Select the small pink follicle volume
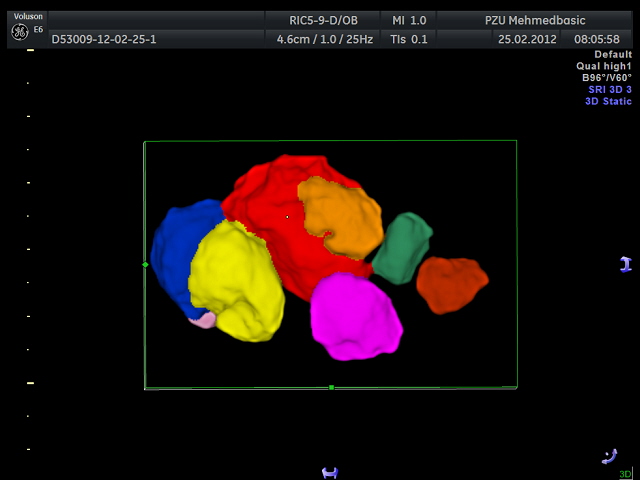 [203, 320]
